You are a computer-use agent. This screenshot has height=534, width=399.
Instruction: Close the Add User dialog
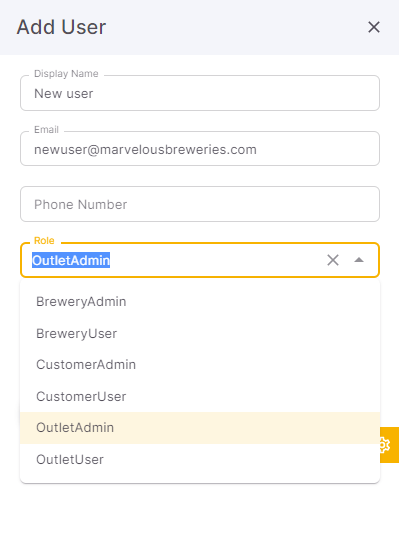coord(373,27)
